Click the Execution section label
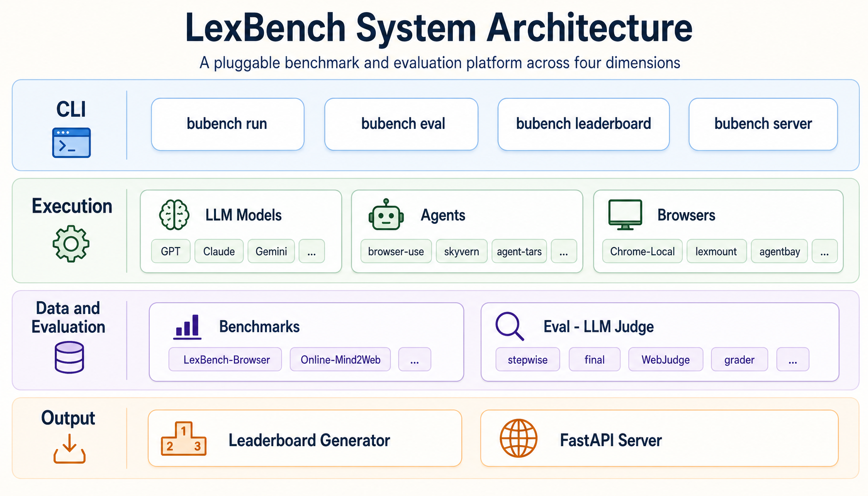Image resolution: width=868 pixels, height=496 pixels. [72, 206]
